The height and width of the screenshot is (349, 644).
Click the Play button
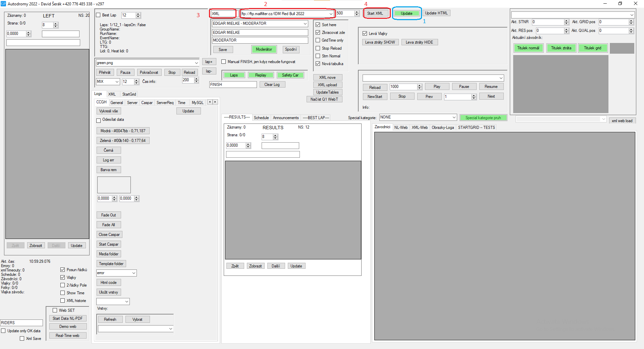(437, 87)
